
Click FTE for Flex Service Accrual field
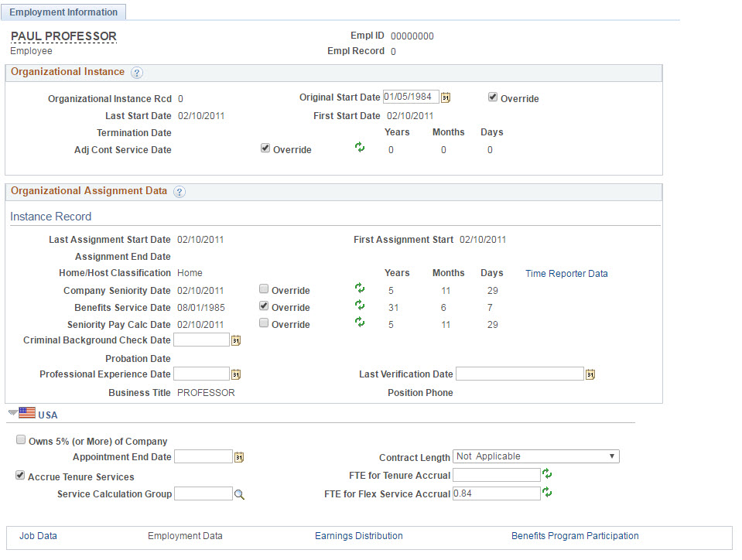[497, 493]
